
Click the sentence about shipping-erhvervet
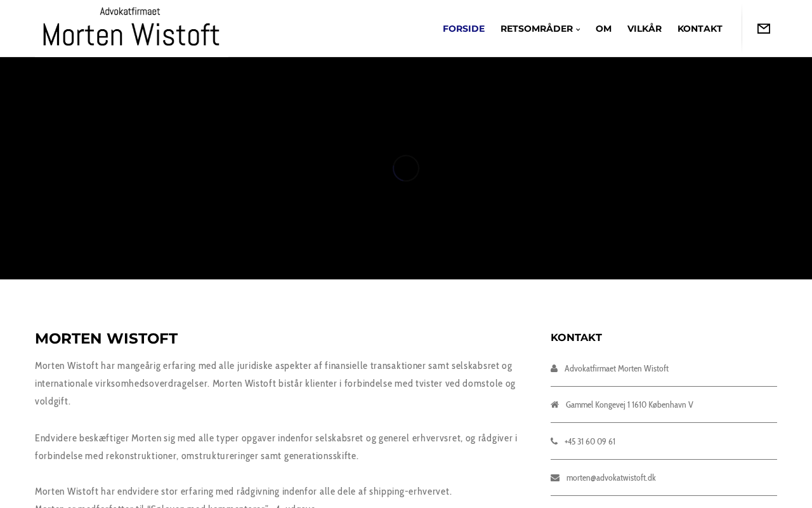coord(244,491)
